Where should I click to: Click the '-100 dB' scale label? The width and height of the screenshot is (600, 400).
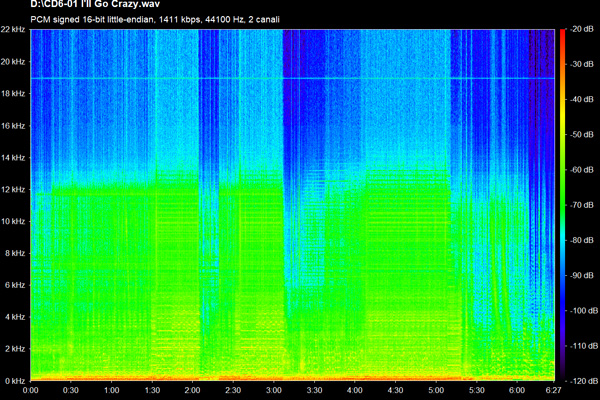point(584,311)
